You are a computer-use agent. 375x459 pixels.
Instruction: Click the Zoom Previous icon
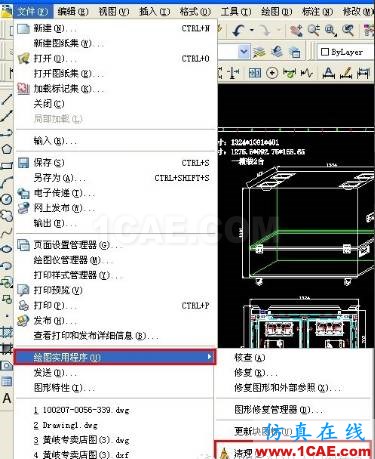(x=348, y=30)
